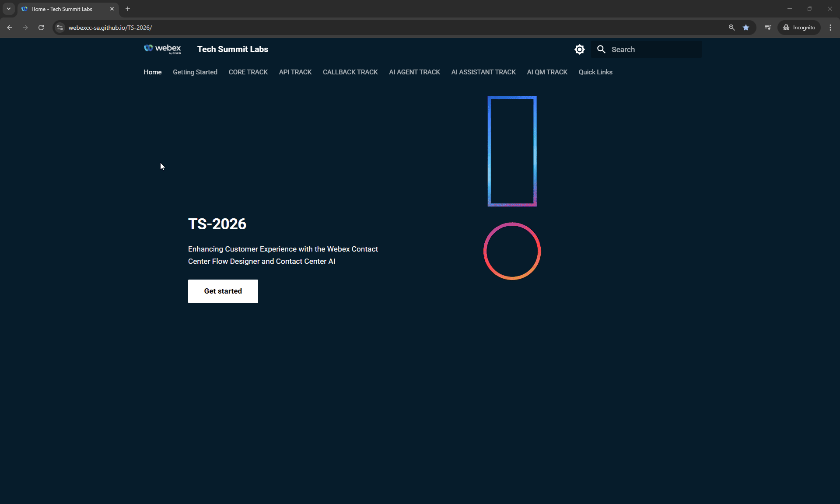This screenshot has width=840, height=504.
Task: Open the Chrome zoom magnifier icon
Action: click(x=731, y=28)
